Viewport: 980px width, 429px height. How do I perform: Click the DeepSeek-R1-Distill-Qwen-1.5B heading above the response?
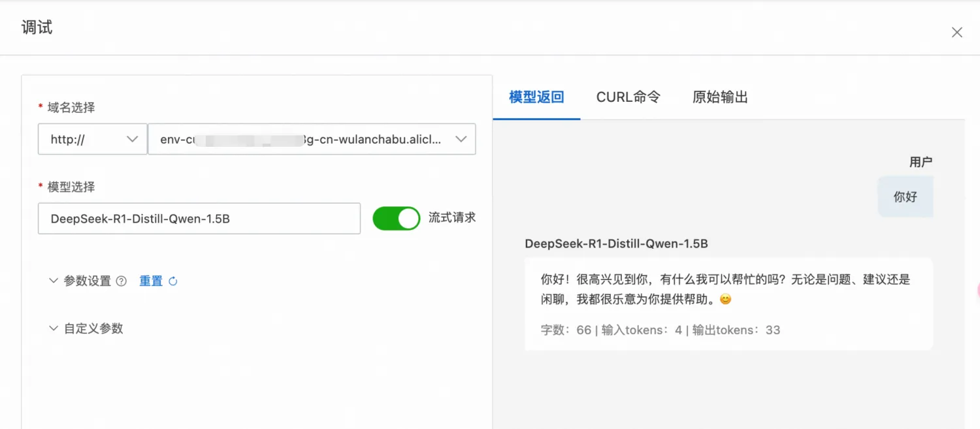coord(617,244)
